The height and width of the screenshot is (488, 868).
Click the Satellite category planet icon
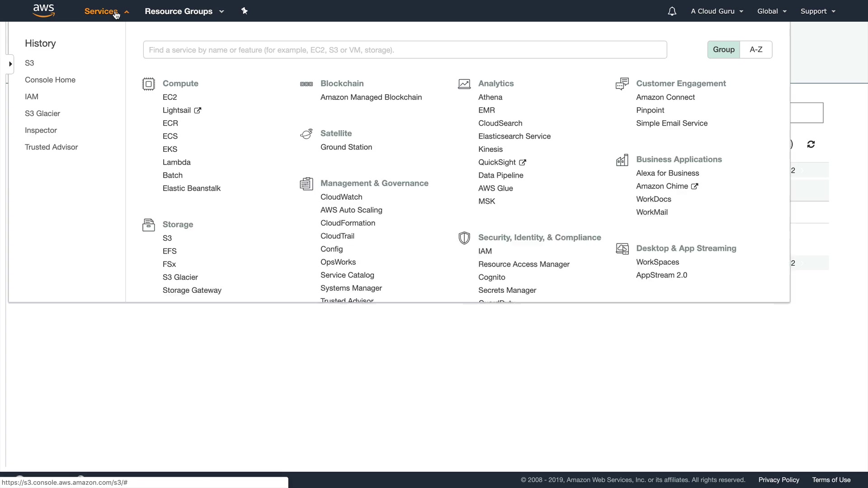pyautogui.click(x=306, y=134)
